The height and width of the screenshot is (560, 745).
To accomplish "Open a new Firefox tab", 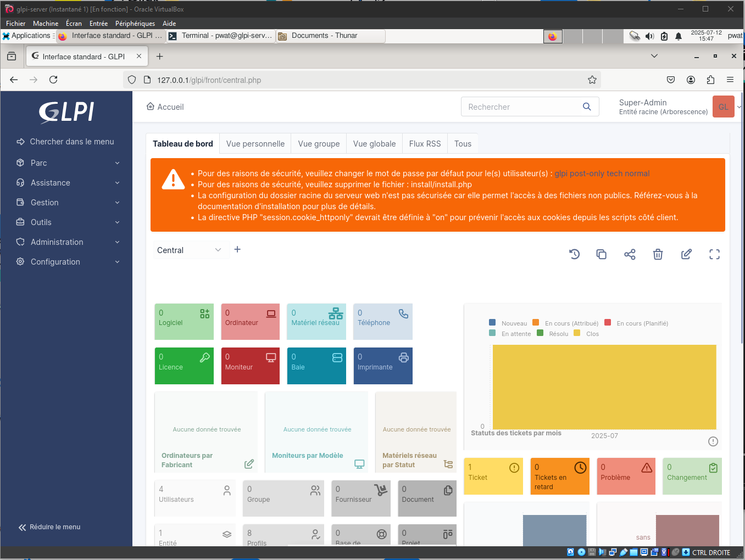I will [160, 57].
